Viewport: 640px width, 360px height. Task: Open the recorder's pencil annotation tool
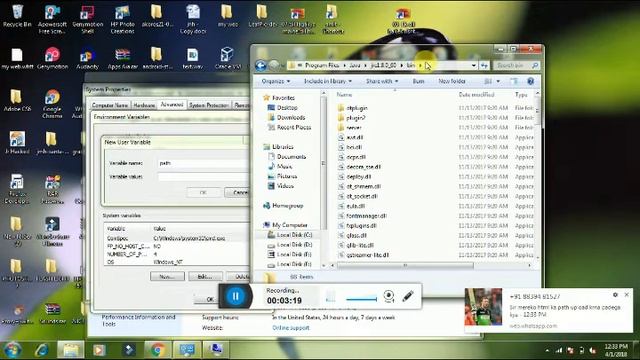point(408,296)
